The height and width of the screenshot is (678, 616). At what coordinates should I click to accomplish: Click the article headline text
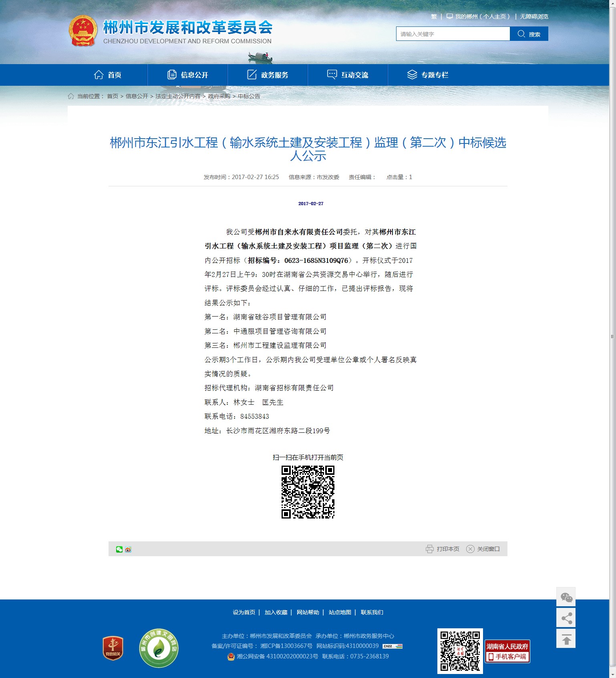point(308,149)
